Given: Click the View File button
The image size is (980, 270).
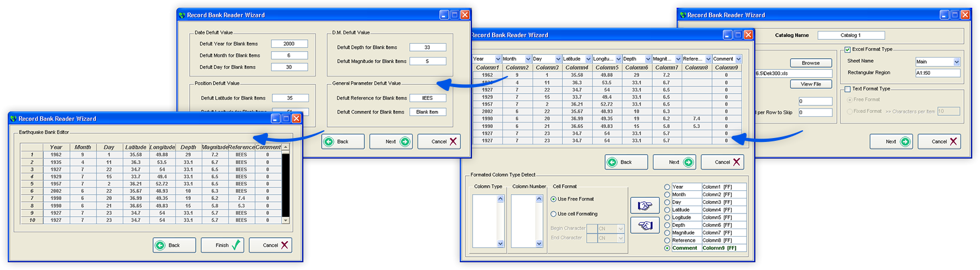Looking at the screenshot, I should pos(810,84).
